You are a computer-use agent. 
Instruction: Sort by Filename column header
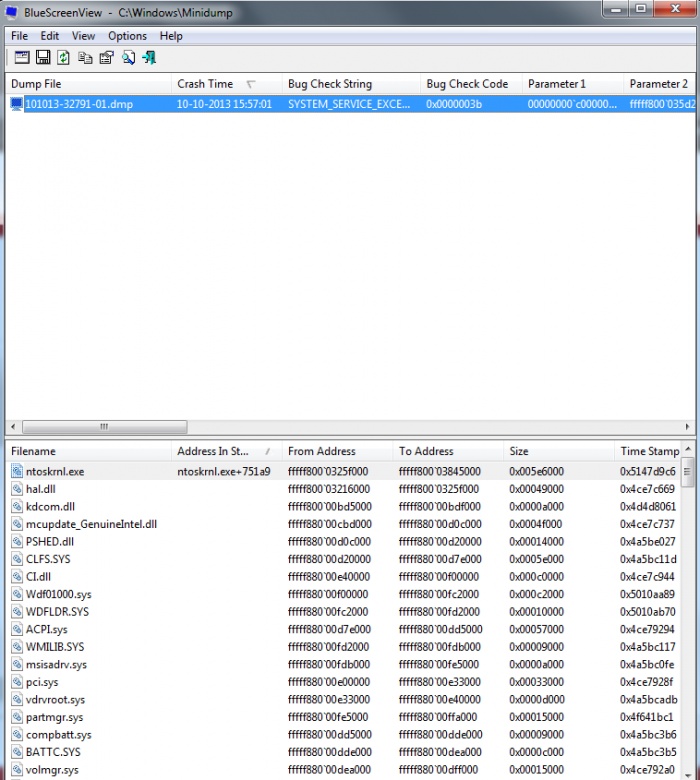tap(89, 451)
